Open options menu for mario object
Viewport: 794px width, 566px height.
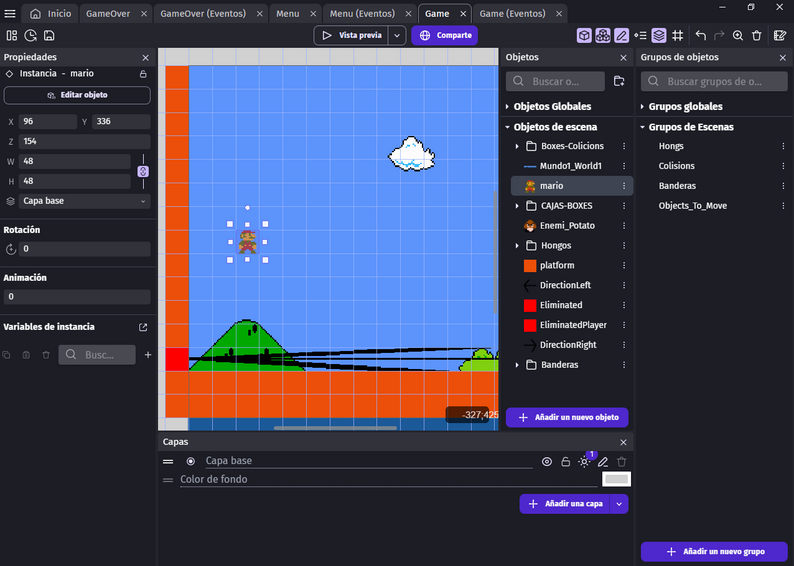(624, 186)
